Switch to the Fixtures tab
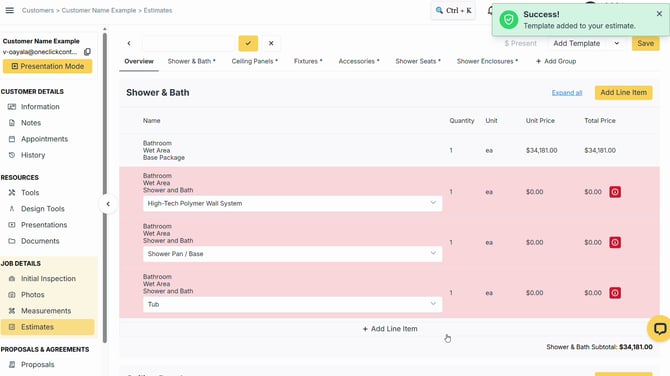Image resolution: width=670 pixels, height=376 pixels. pos(308,62)
